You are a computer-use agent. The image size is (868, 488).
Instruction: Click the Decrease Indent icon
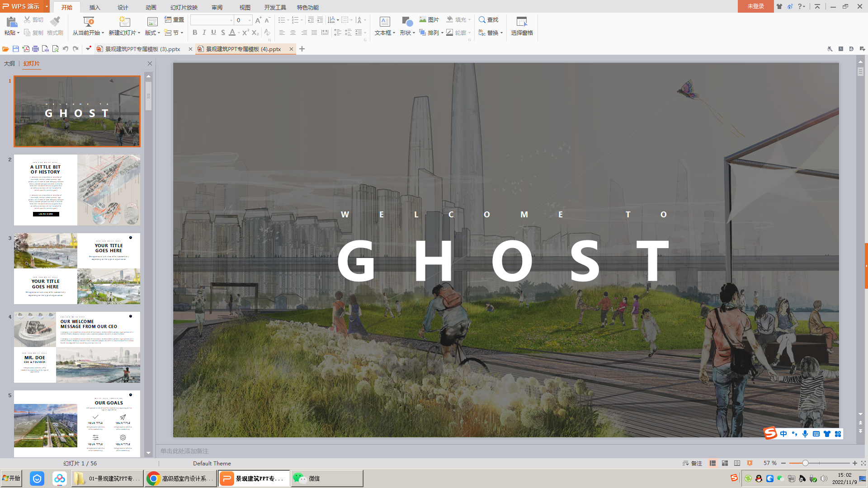pyautogui.click(x=311, y=20)
